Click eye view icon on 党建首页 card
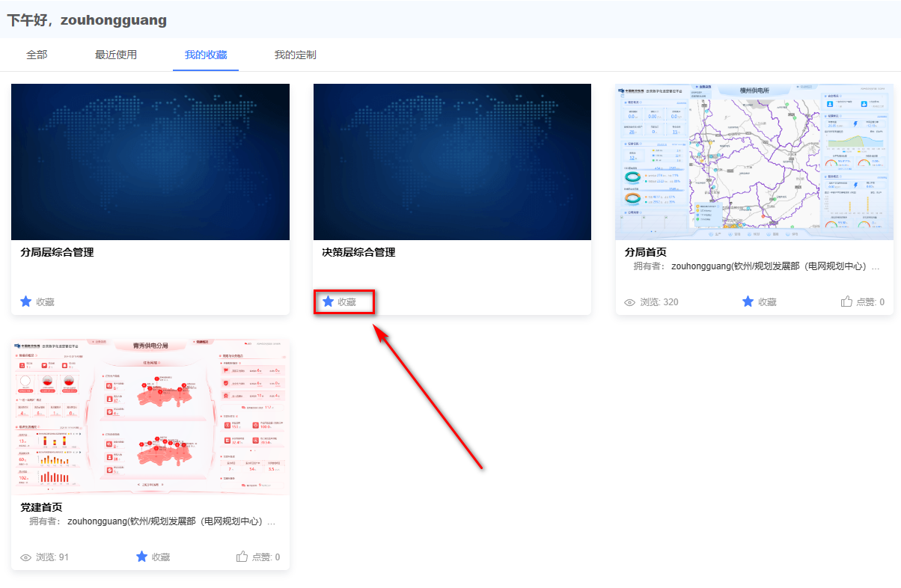Screen dimensions: 901x588 [26, 557]
